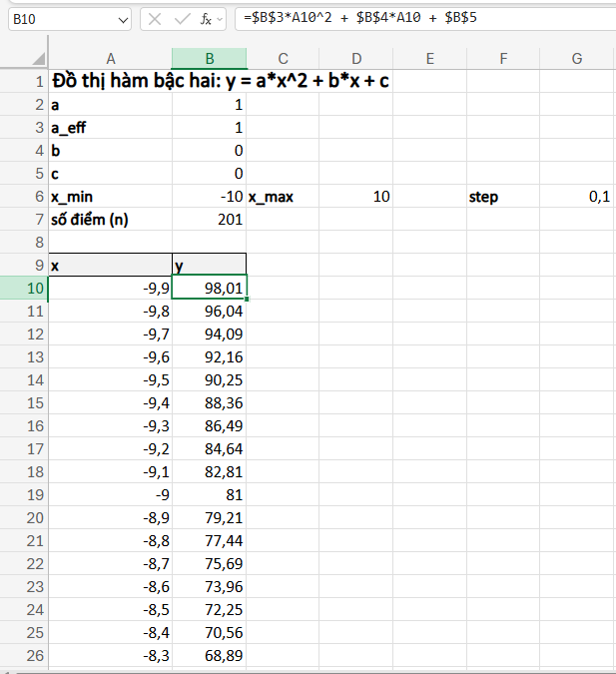
Task: Click the 'x' table header cell
Action: [111, 266]
